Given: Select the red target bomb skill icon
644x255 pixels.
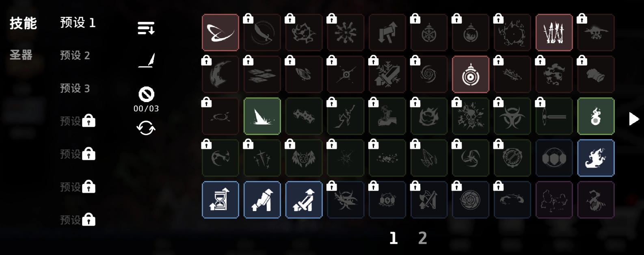Looking at the screenshot, I should click(471, 74).
